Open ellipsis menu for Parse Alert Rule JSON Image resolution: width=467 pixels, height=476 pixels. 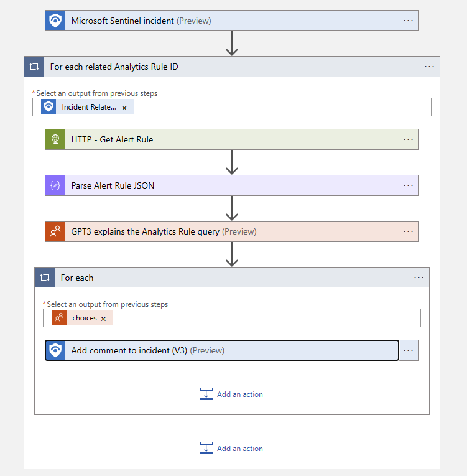click(408, 185)
